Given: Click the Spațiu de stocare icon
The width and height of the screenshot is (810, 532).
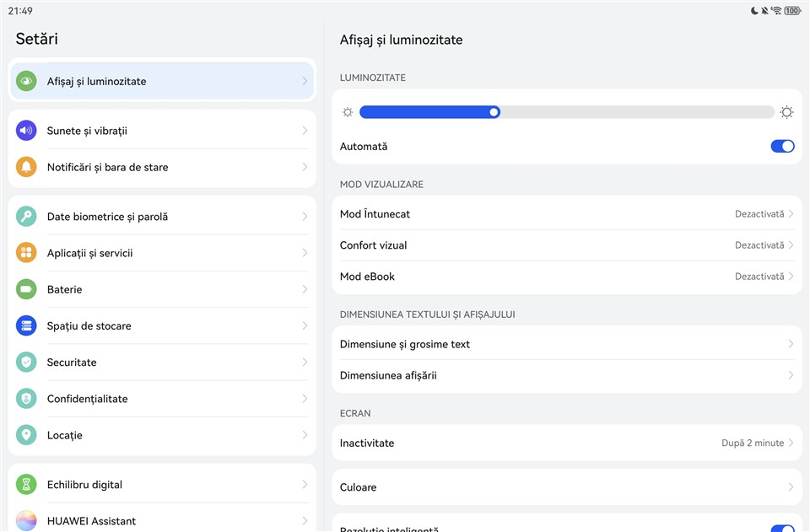Looking at the screenshot, I should [x=26, y=325].
